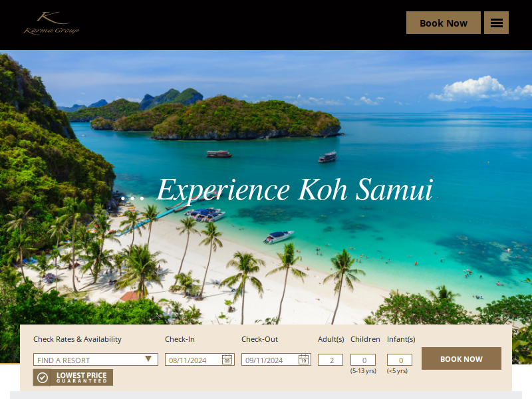Click BOOK NOW in the booking bar
Image resolution: width=532 pixels, height=399 pixels.
[x=462, y=358]
